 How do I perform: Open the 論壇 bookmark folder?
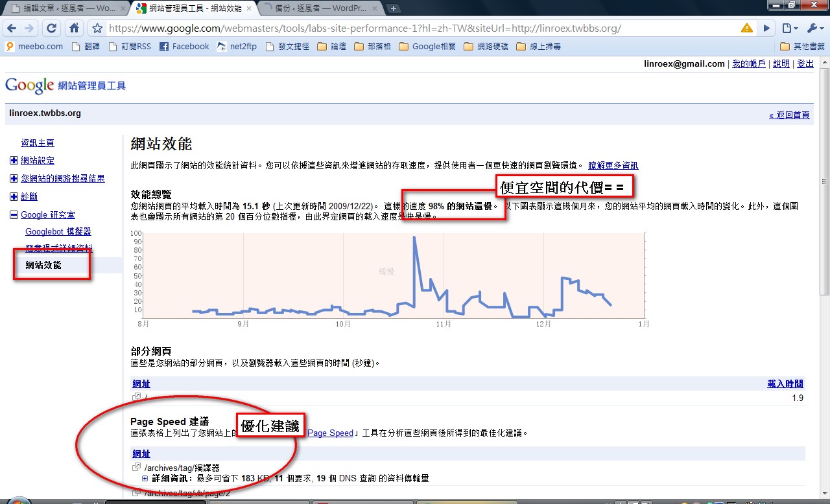(332, 47)
